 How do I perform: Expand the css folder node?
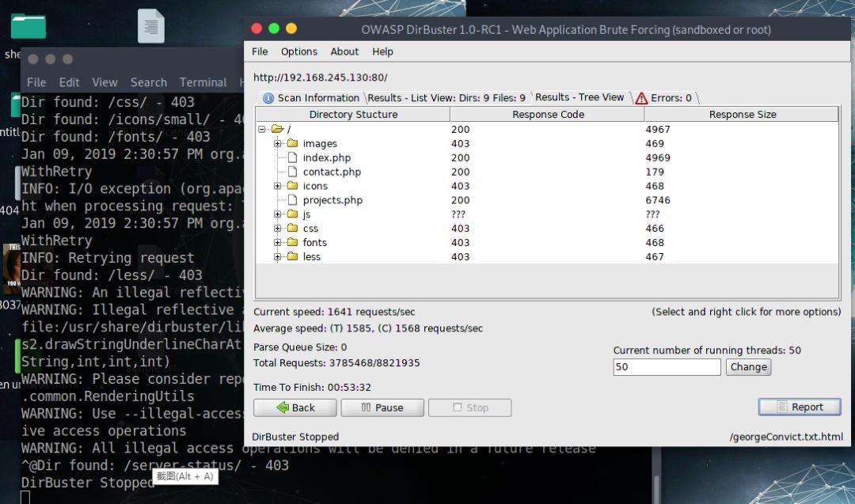[x=278, y=229]
